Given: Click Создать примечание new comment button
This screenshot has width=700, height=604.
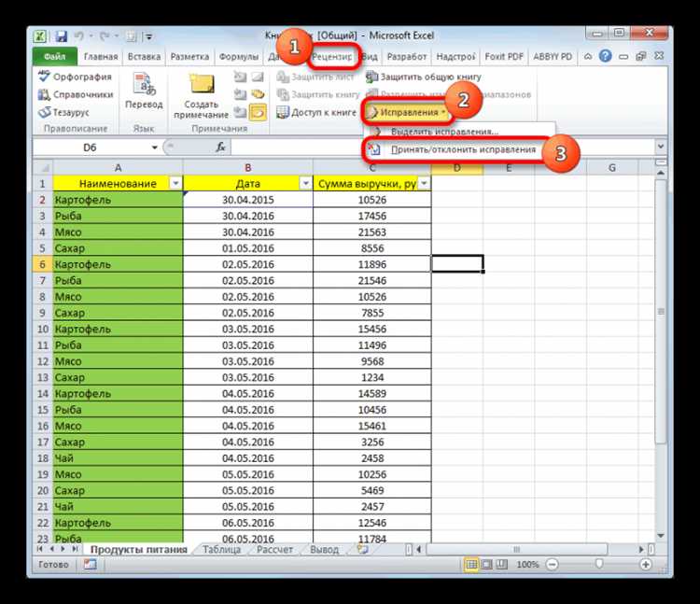Looking at the screenshot, I should coord(201,95).
